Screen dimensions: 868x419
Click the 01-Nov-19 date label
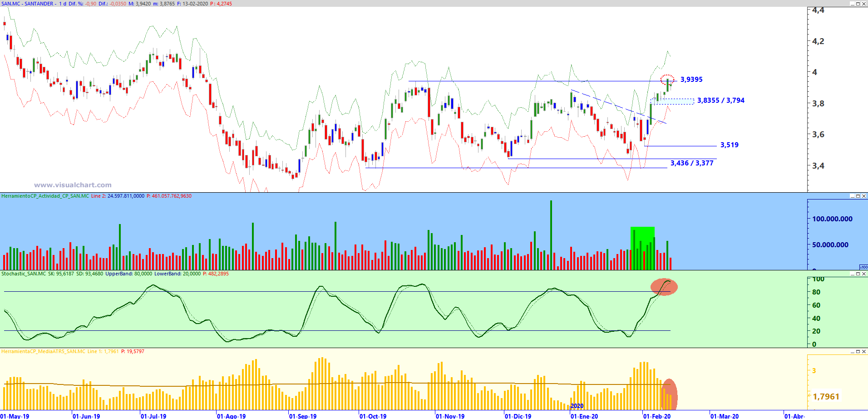point(450,416)
